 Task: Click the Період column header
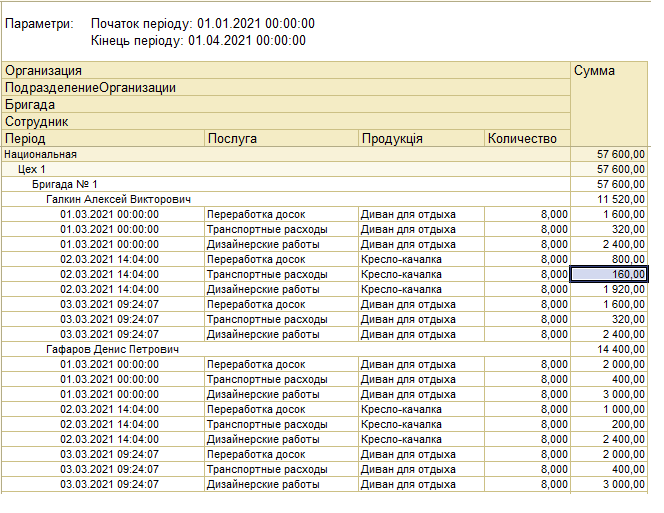pos(103,139)
